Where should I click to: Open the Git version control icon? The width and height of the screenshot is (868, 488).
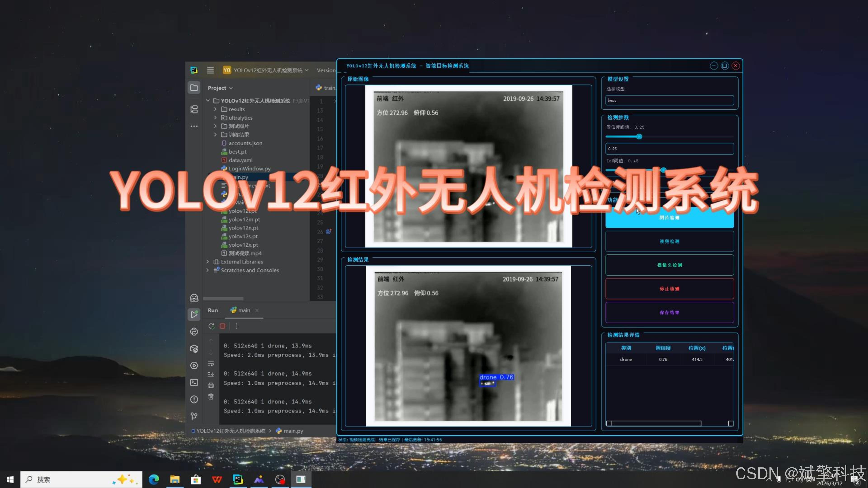coord(194,416)
